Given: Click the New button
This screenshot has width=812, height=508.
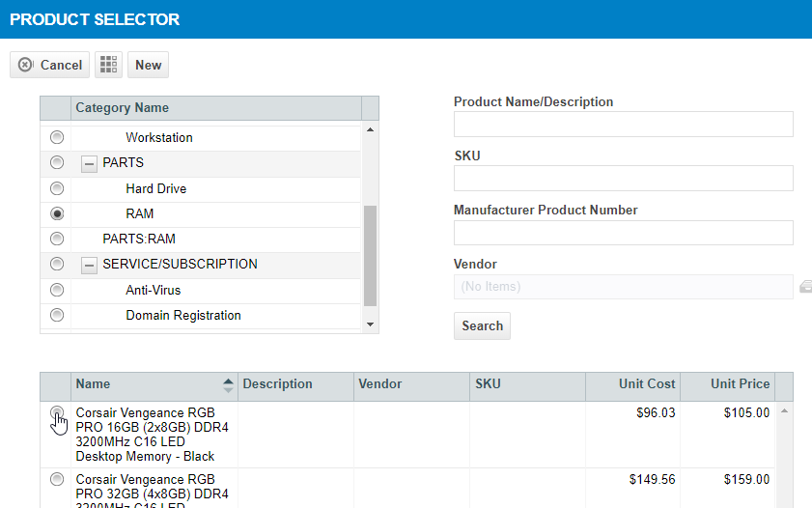Looking at the screenshot, I should [x=148, y=65].
